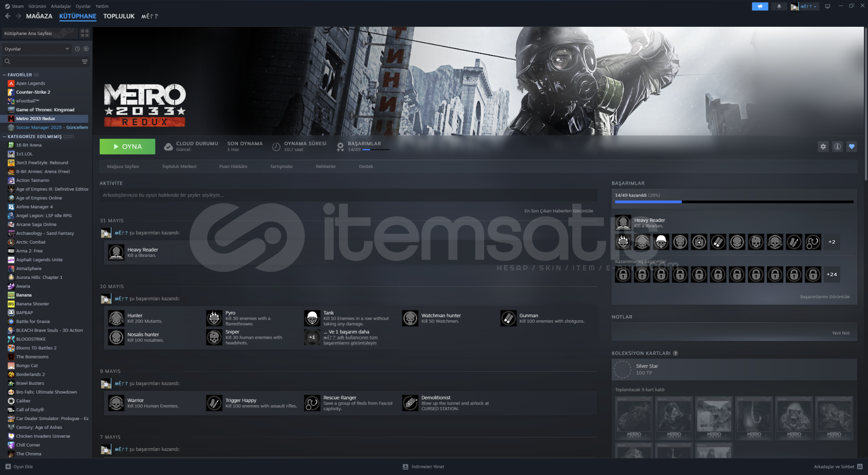Open Tank achievement icon
The height and width of the screenshot is (475, 868).
pos(312,318)
